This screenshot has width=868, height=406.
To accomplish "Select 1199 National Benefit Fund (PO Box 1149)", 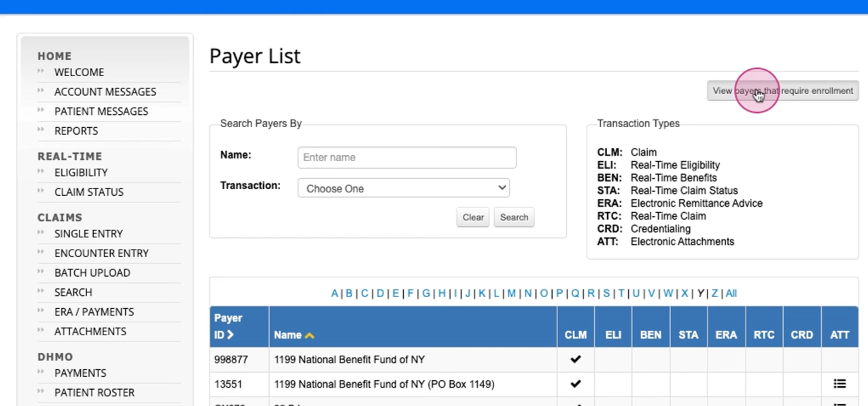I will 384,384.
